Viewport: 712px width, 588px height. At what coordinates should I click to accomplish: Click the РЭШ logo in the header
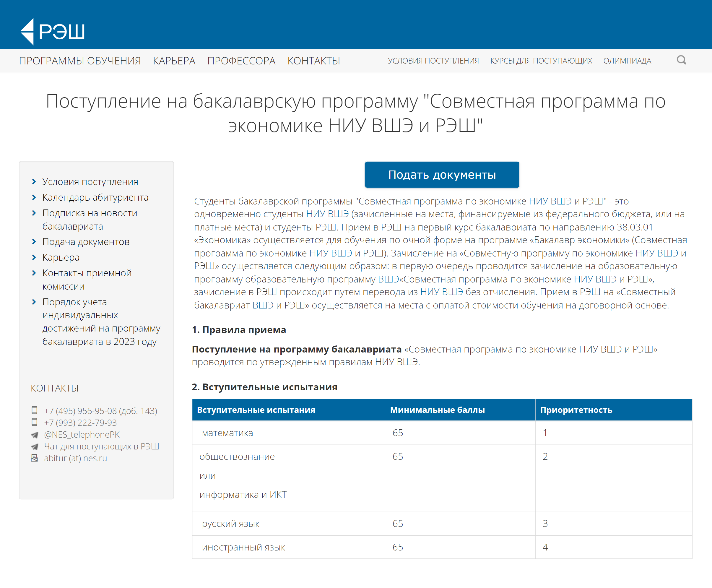click(53, 31)
